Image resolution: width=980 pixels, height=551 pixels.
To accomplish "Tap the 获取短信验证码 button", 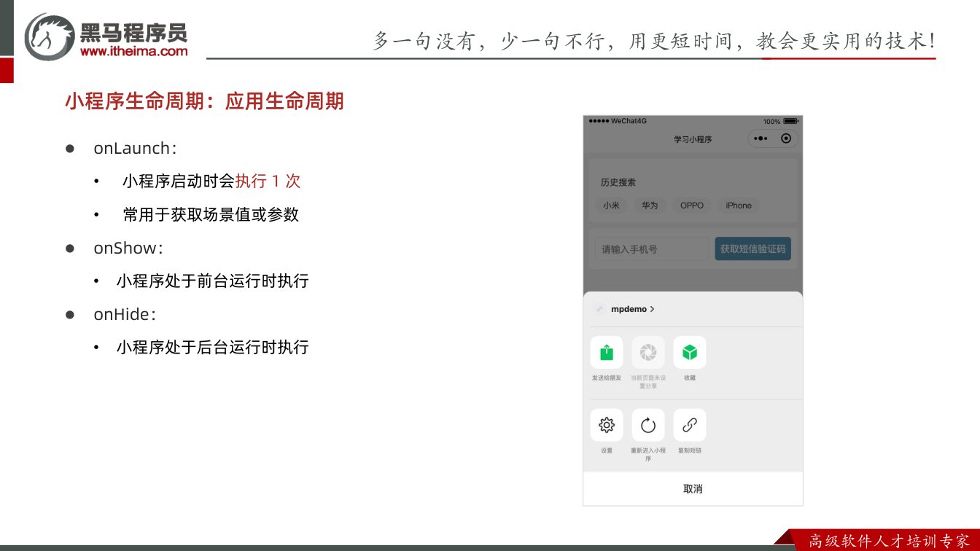I will coord(753,249).
